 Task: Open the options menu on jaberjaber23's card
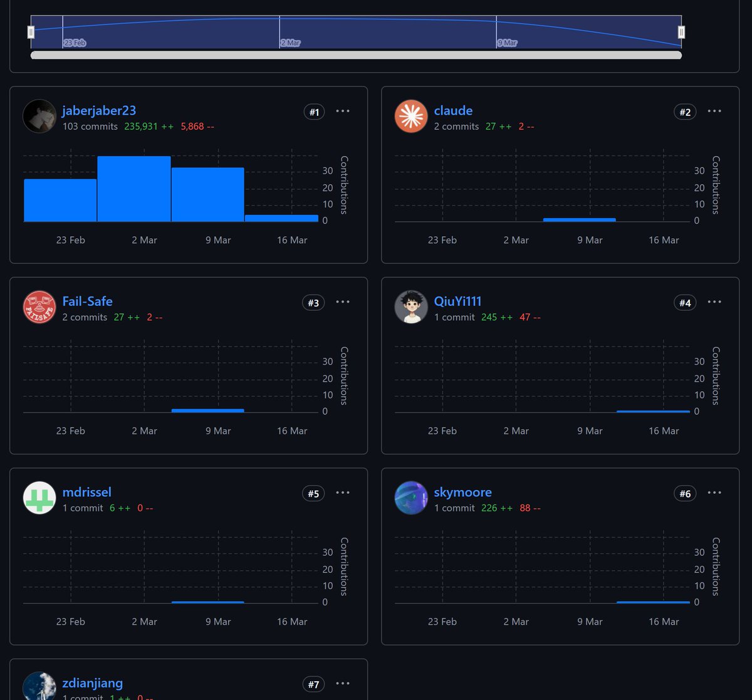[343, 110]
